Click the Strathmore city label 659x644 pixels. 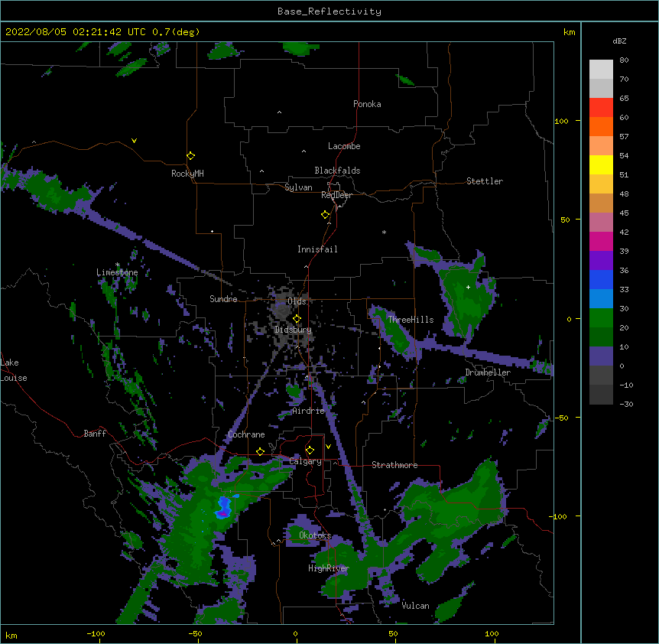tap(394, 465)
